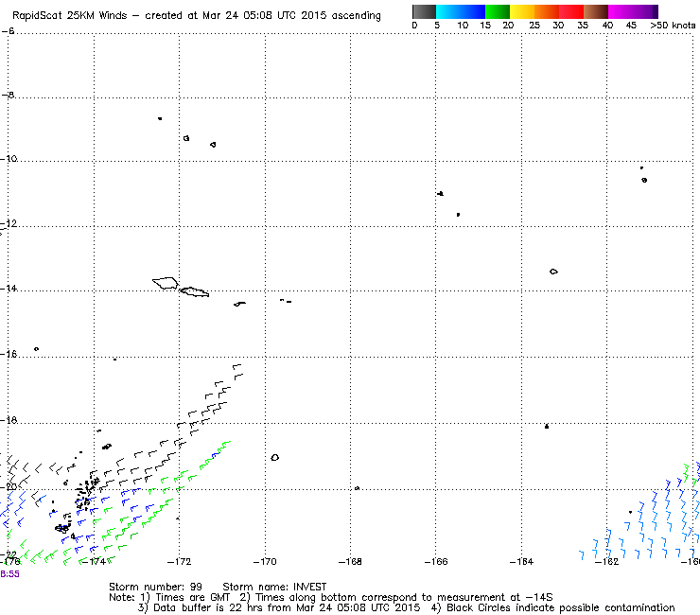Click the '-162' longitude axis label
Image resolution: width=700 pixels, height=615 pixels.
[x=606, y=561]
